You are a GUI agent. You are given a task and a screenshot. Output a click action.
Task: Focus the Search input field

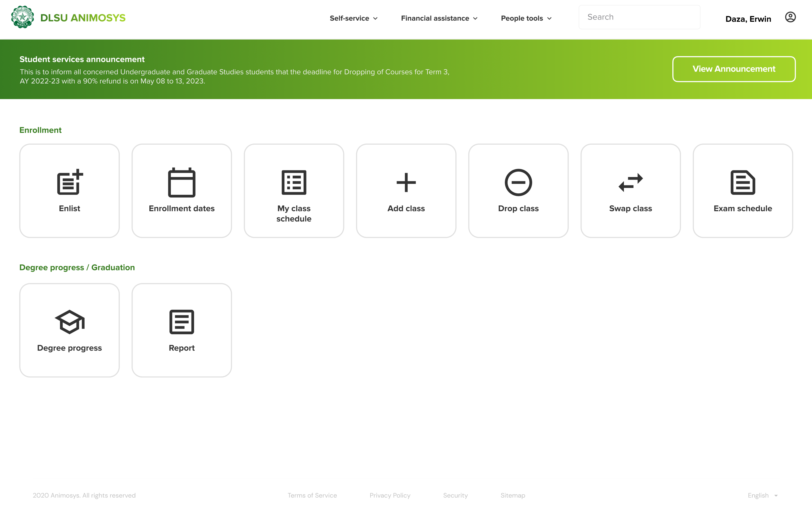(639, 17)
